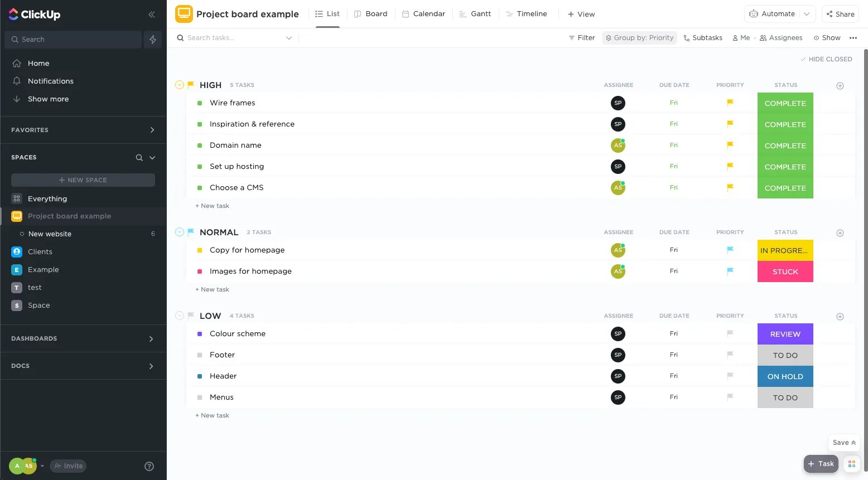Collapse the sidebar with double chevron
Image resolution: width=868 pixels, height=480 pixels.
coord(151,14)
